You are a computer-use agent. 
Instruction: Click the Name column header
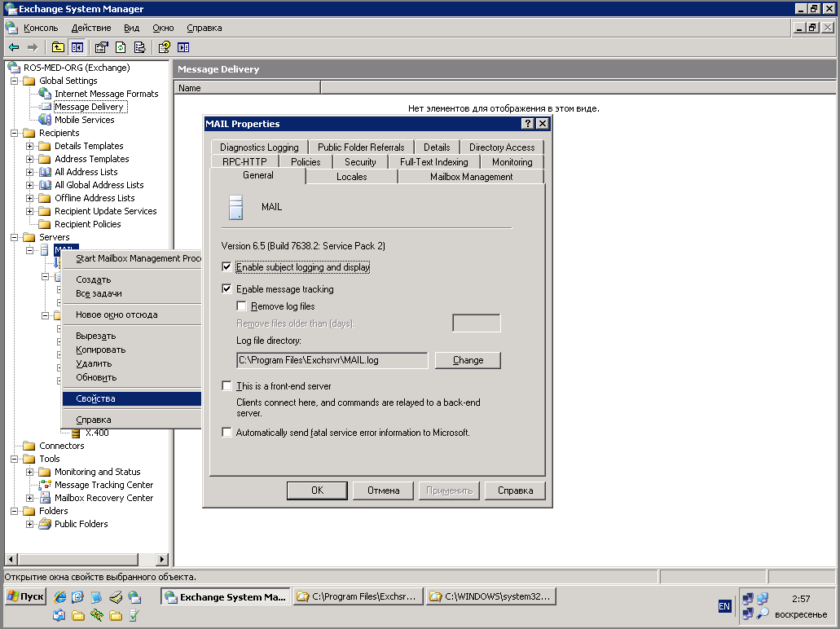(248, 88)
